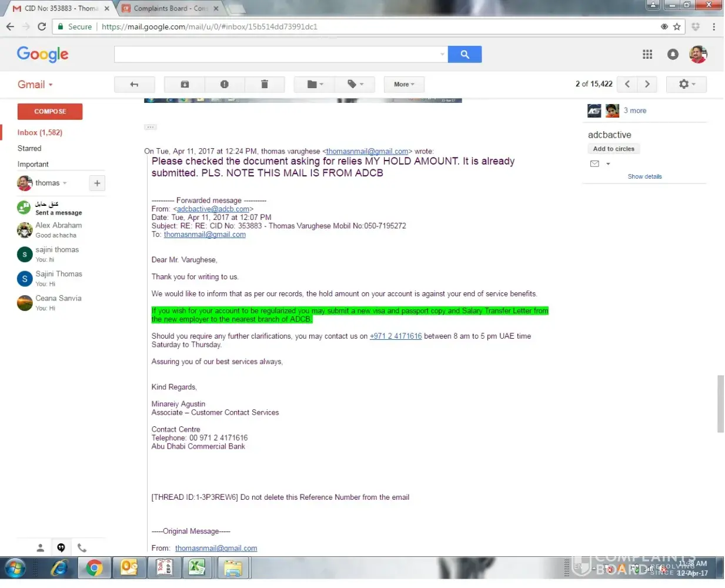This screenshot has width=725, height=588.
Task: Expand the arrow beside the envelope icon
Action: [x=608, y=164]
